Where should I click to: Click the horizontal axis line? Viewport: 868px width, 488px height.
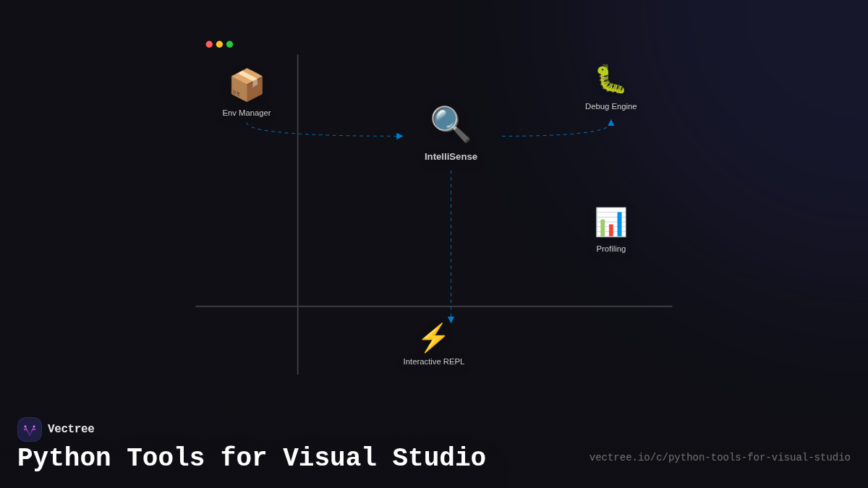click(x=434, y=307)
